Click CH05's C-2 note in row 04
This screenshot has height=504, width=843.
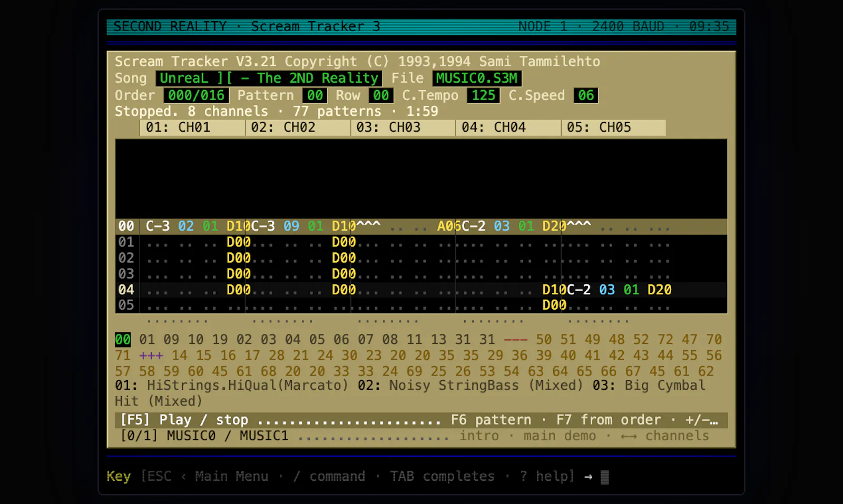(579, 290)
